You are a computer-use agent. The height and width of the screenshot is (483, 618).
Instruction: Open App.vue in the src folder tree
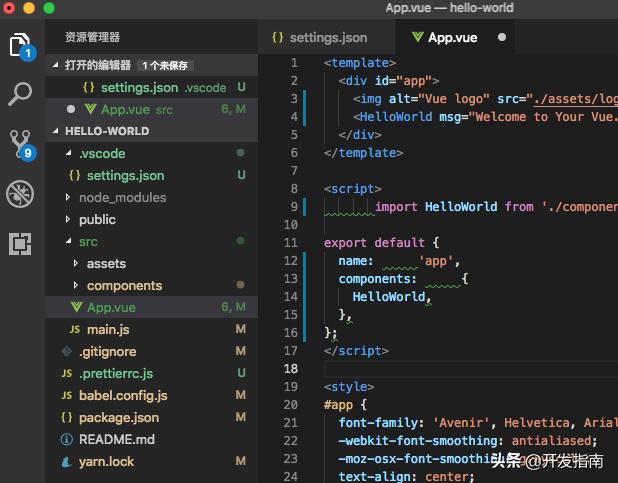click(x=152, y=307)
